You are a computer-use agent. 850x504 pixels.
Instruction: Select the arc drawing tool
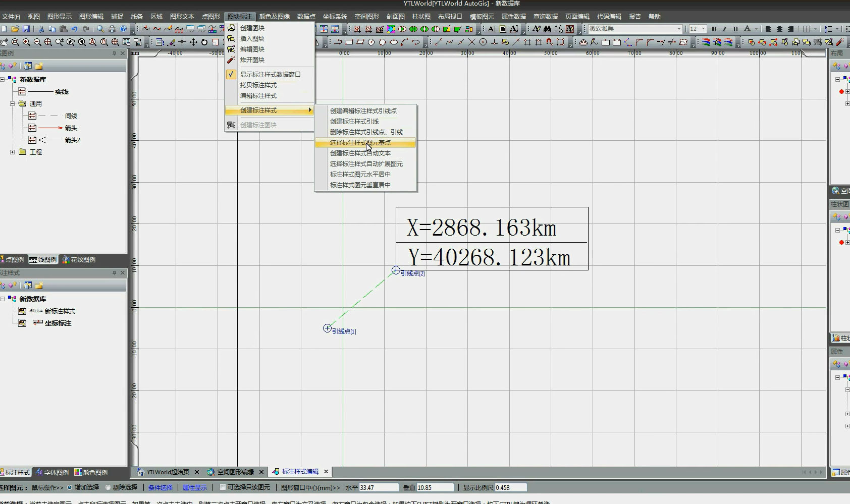click(405, 42)
